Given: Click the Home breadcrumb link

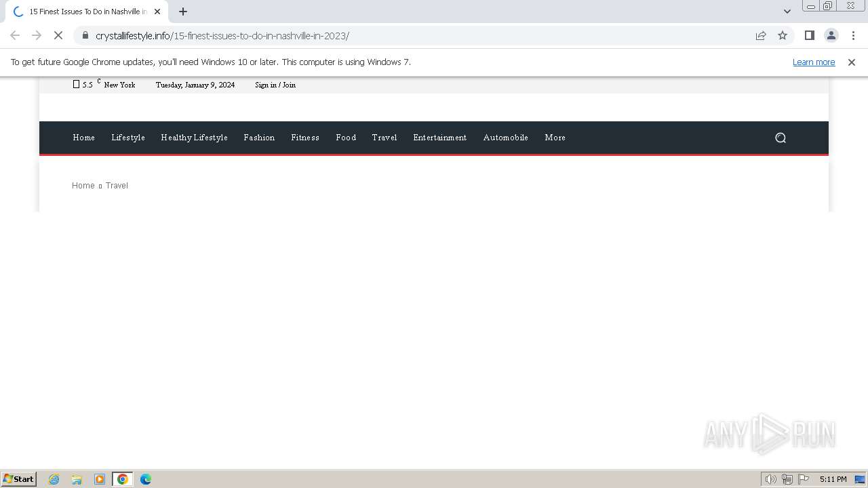Looking at the screenshot, I should pyautogui.click(x=83, y=186).
